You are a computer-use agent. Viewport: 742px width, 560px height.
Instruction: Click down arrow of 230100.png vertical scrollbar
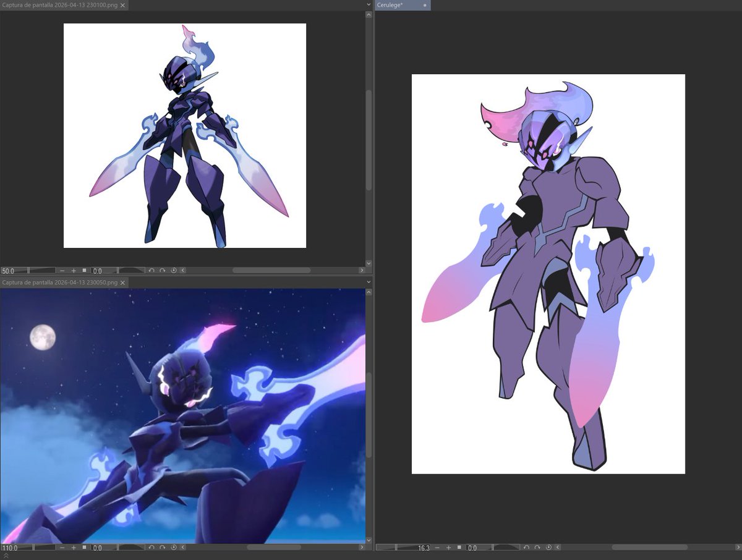(x=369, y=263)
